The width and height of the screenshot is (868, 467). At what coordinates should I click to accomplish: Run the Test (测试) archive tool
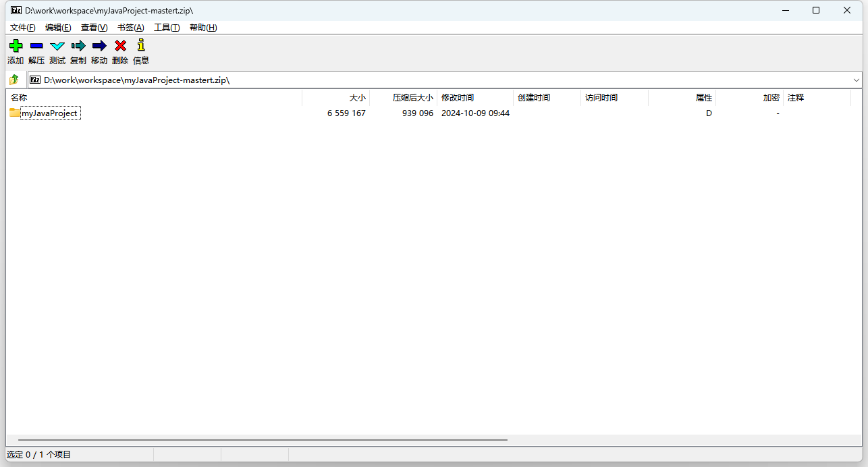tap(57, 46)
